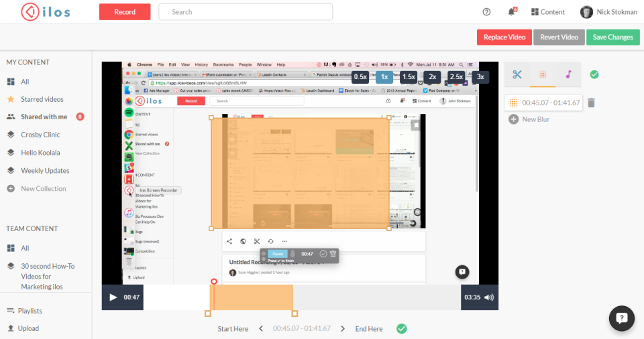
Task: Click top-left handle of blur box
Action: 211,118
